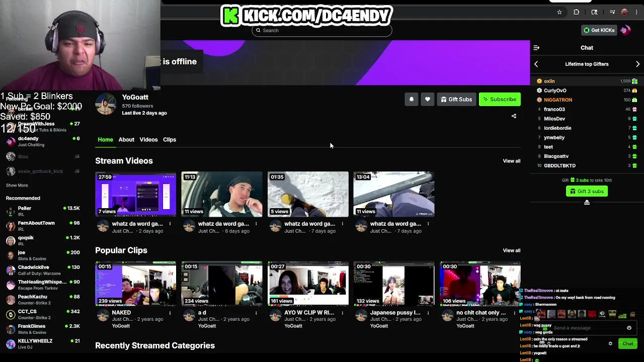The image size is (644, 362).
Task: Focus the Kick Search field
Action: pos(322,30)
